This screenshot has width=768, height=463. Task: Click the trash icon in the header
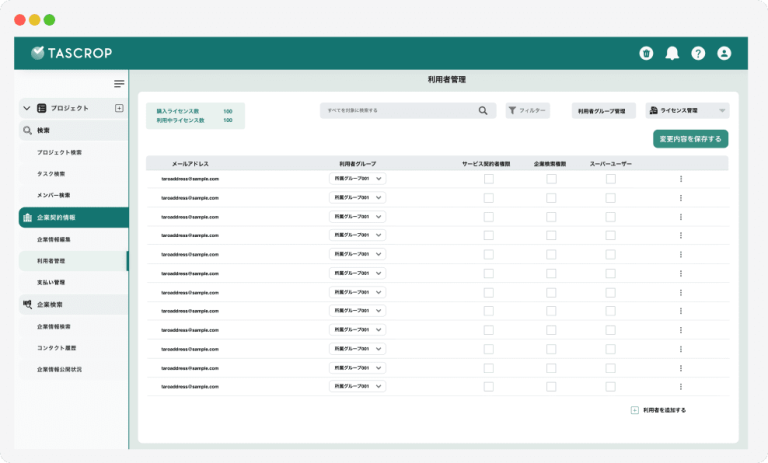[646, 53]
